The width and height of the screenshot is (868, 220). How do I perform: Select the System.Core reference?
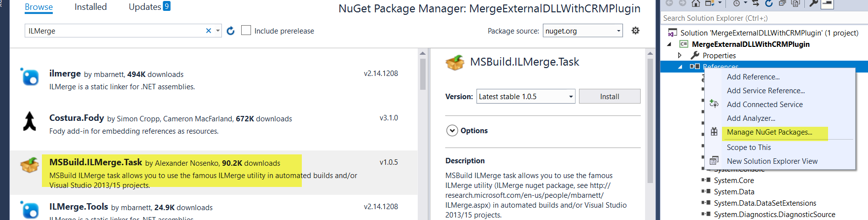point(733,181)
